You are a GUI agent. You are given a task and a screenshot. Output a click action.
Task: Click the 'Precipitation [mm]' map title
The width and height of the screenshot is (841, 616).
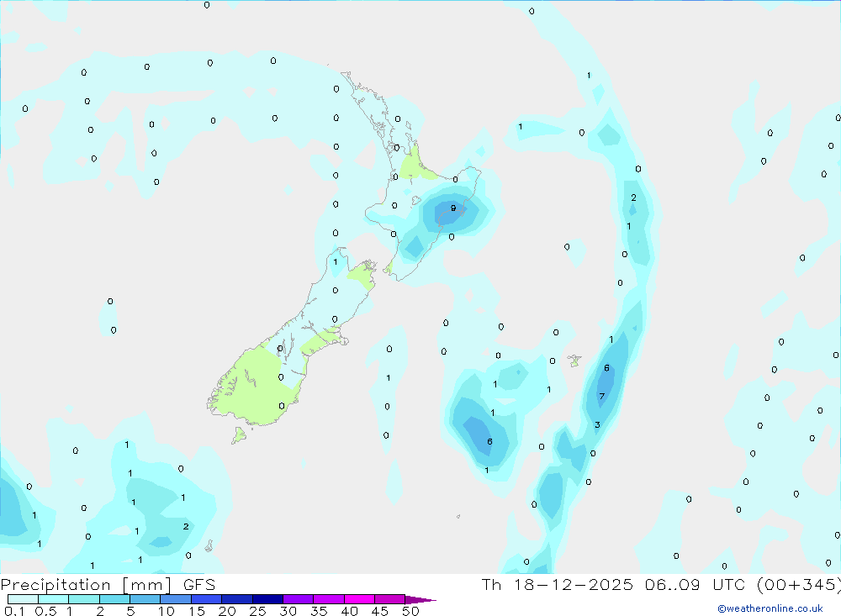[86, 585]
